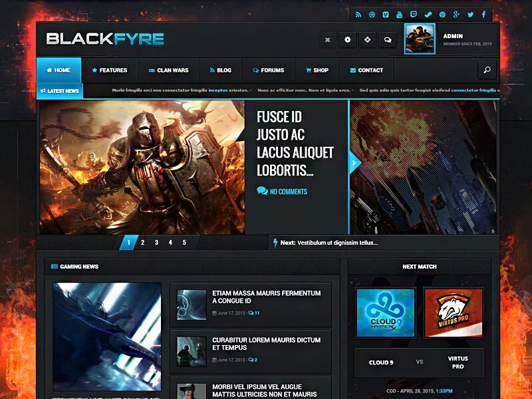The width and height of the screenshot is (532, 399).
Task: Click the admin avatar picture
Action: pyautogui.click(x=420, y=39)
